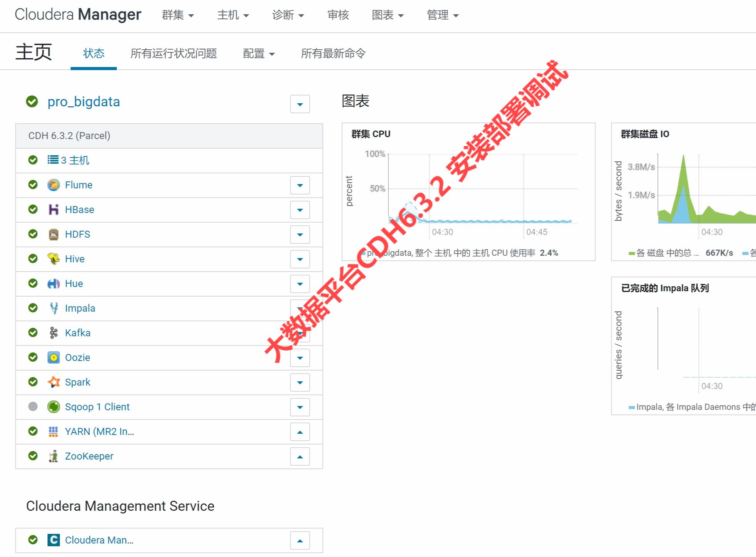The image size is (756, 557).
Task: Switch to the 所有运行状况问题 tab
Action: click(174, 53)
